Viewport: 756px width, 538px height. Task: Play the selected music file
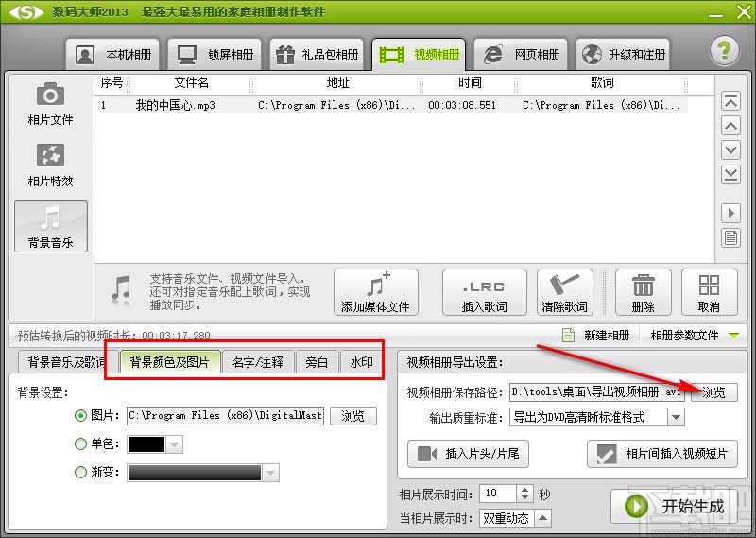point(730,213)
